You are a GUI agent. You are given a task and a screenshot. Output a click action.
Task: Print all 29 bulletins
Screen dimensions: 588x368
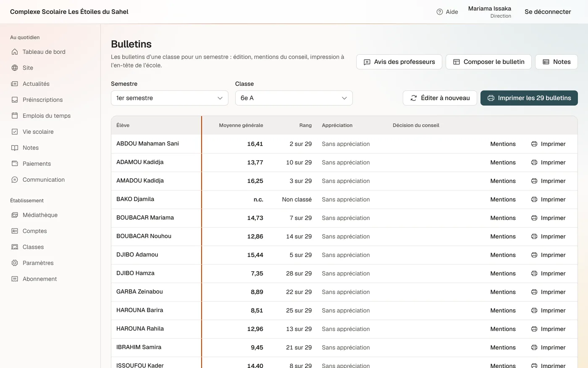(529, 98)
